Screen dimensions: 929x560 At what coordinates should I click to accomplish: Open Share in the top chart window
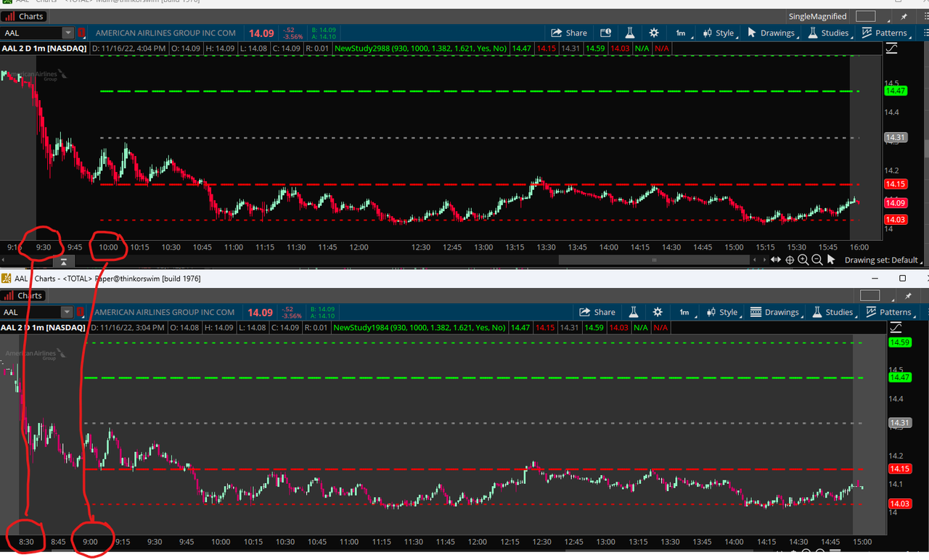tap(569, 33)
